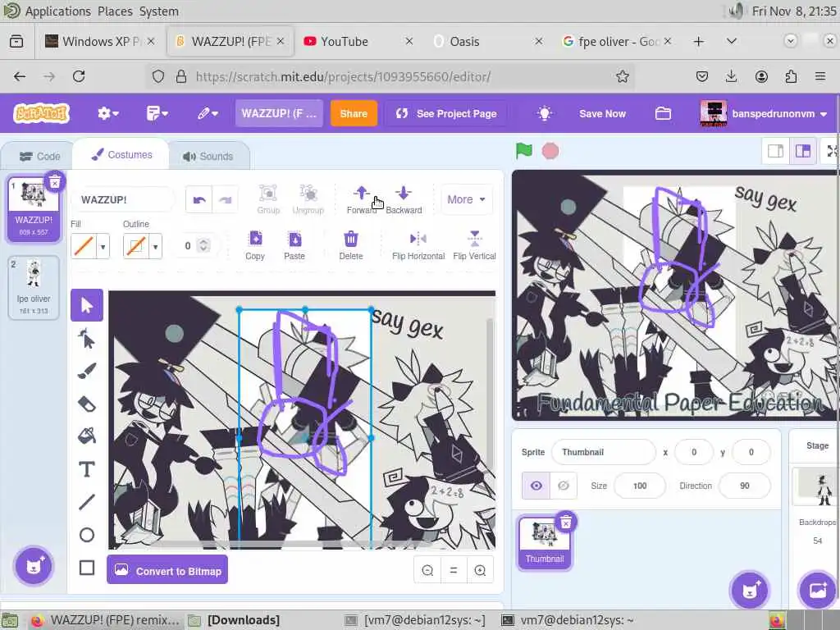Image resolution: width=840 pixels, height=630 pixels.
Task: Delete the WAZZUP! costume
Action: tap(55, 183)
